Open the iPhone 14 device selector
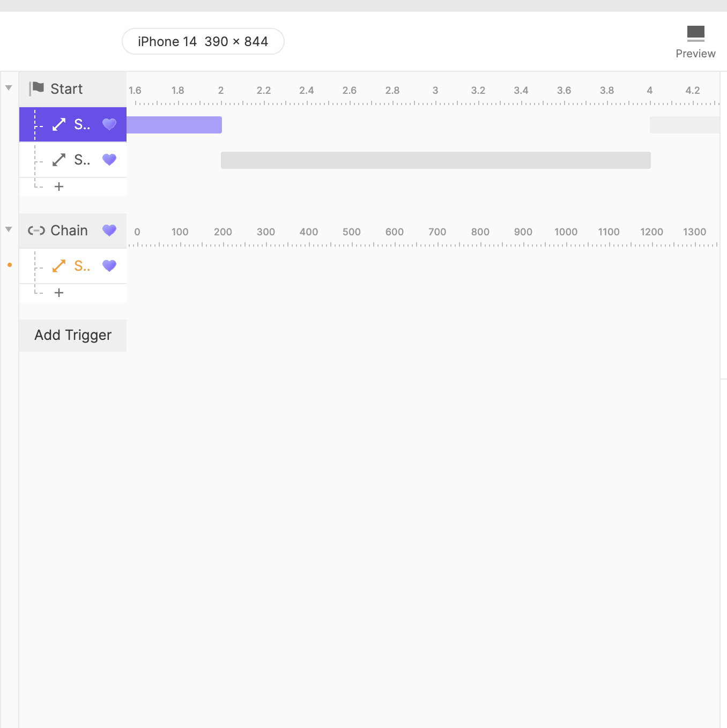Viewport: 727px width, 728px height. [x=203, y=41]
